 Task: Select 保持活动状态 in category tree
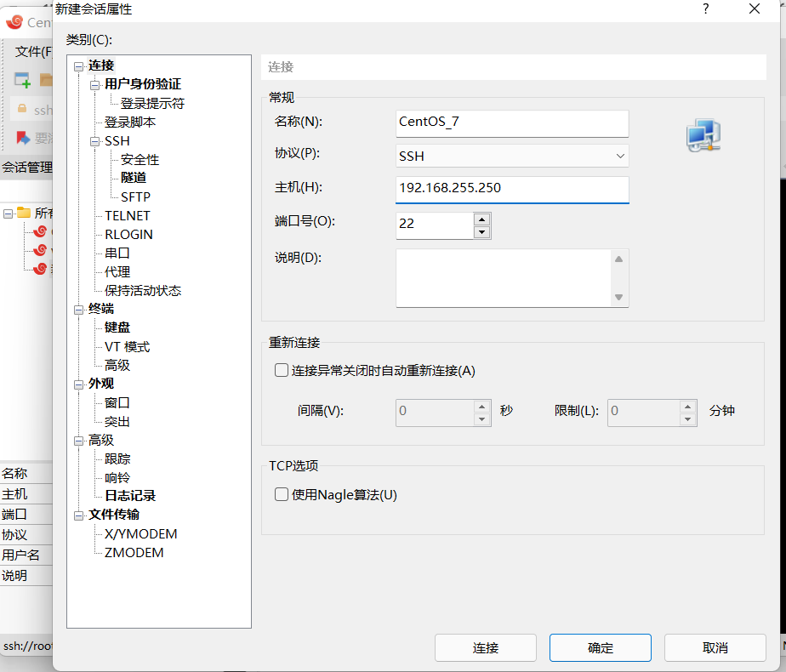pyautogui.click(x=143, y=291)
